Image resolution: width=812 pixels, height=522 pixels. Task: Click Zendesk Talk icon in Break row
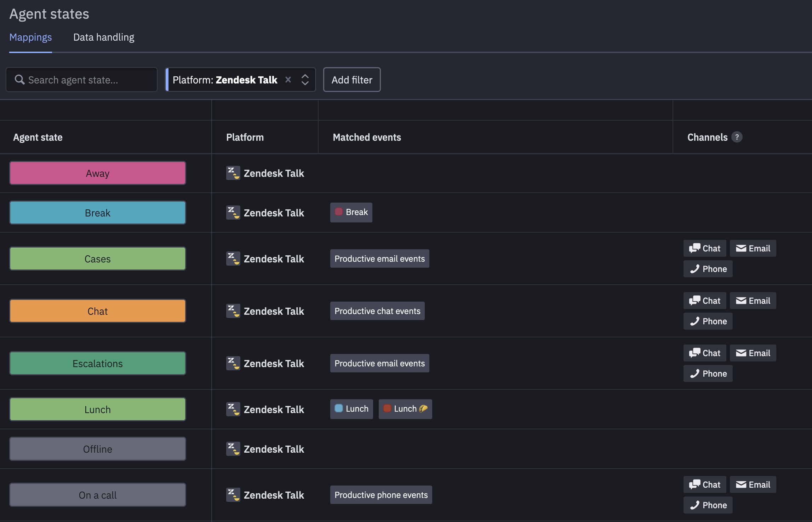point(233,213)
